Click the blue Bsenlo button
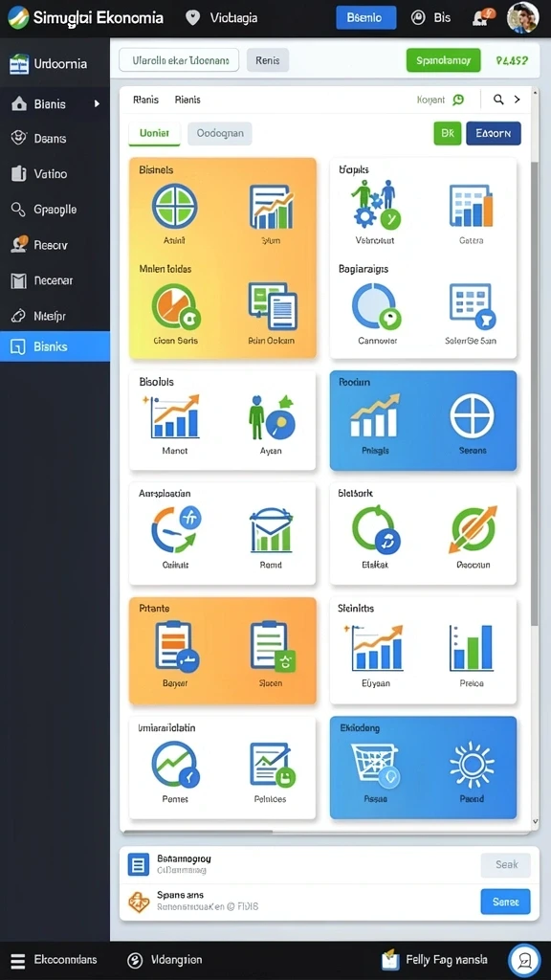 [x=366, y=17]
